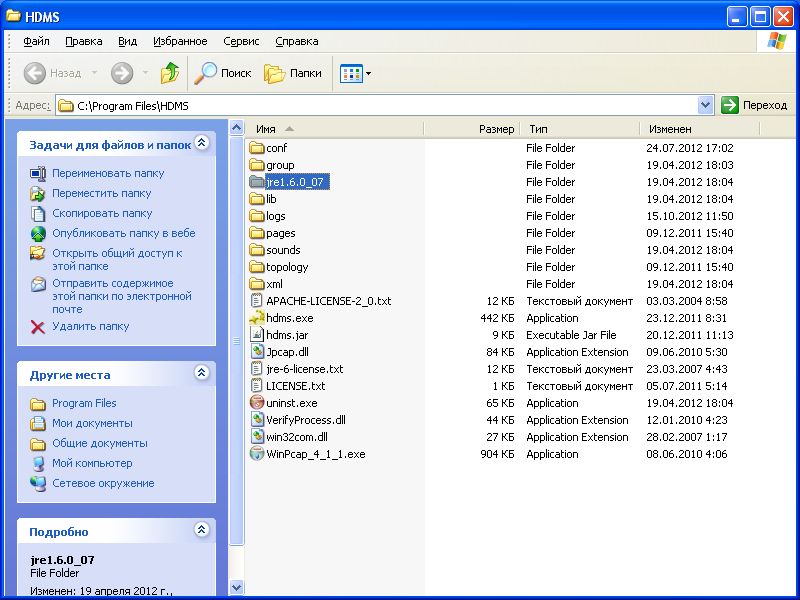Viewport: 800px width, 600px height.
Task: Select the sounds folder icon
Action: (257, 250)
